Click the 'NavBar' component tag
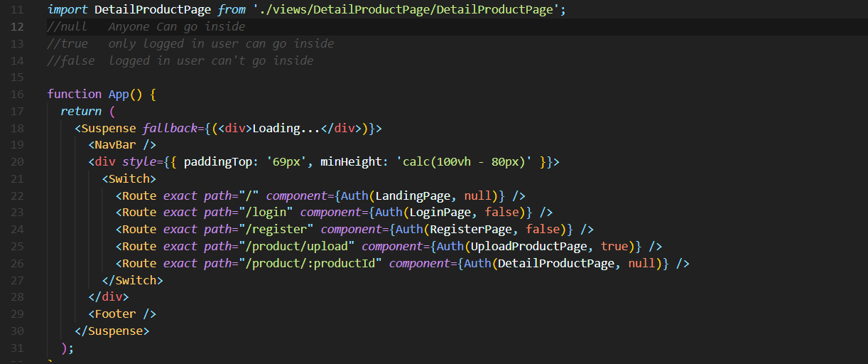 pyautogui.click(x=116, y=146)
